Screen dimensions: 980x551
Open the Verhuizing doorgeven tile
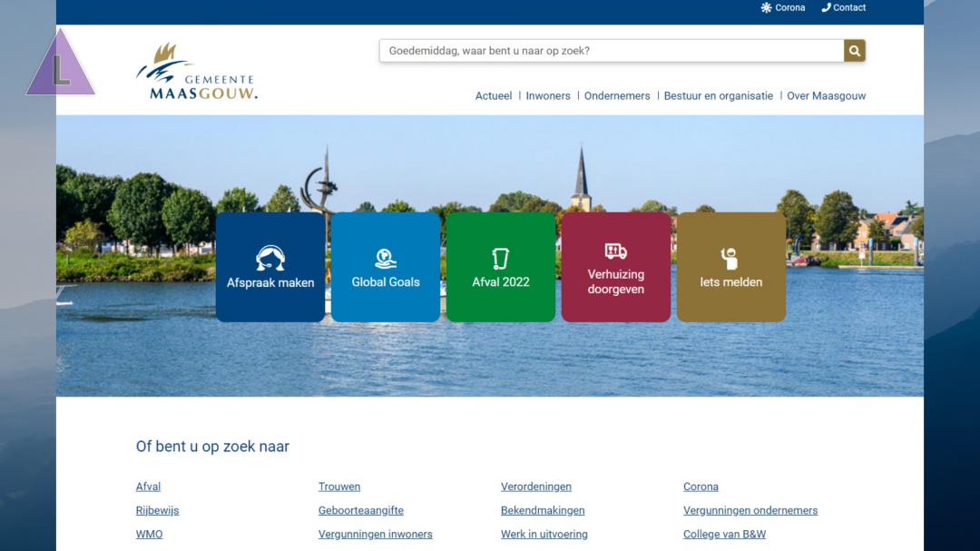tap(615, 267)
